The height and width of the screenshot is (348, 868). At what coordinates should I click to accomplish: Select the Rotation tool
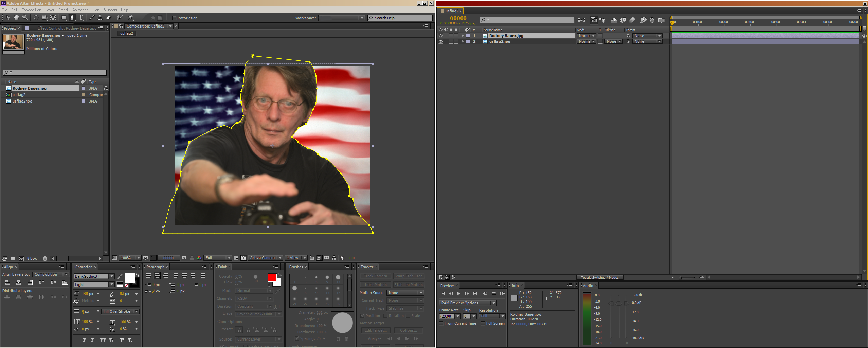(x=36, y=17)
